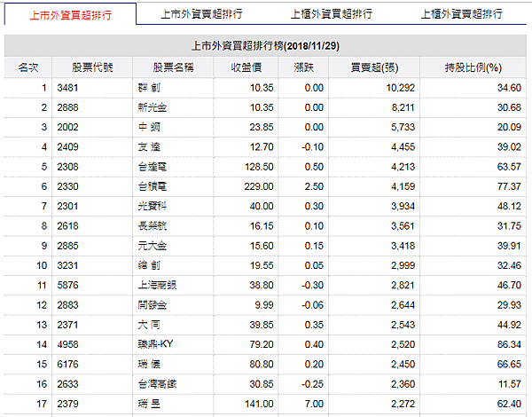
Task: Click stock name 群創
Action: tap(149, 88)
